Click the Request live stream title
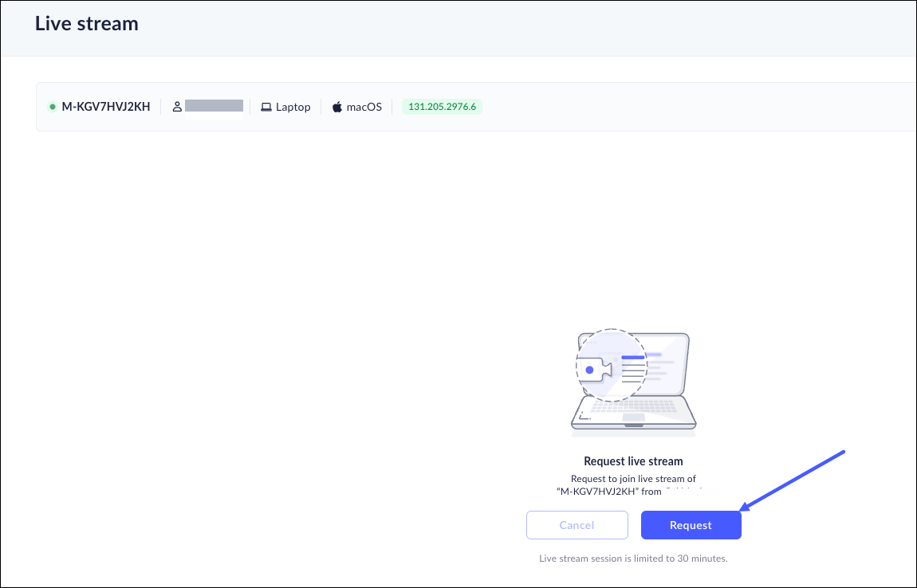This screenshot has height=588, width=917. pos(633,461)
